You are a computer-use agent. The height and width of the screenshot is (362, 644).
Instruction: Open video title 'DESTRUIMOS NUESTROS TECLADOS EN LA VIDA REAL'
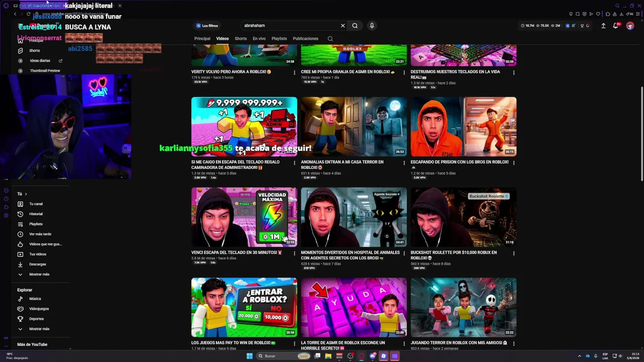pyautogui.click(x=455, y=74)
